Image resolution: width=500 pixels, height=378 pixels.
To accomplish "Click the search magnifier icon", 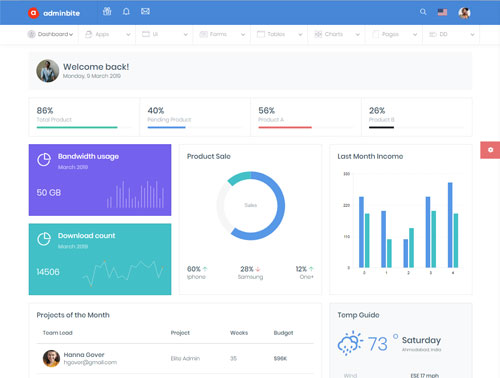I will pyautogui.click(x=423, y=12).
